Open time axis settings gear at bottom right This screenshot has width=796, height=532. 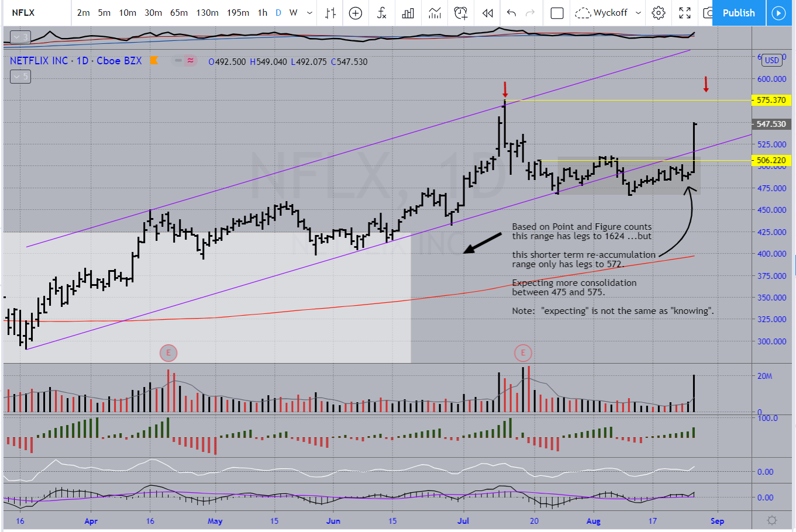(772, 520)
